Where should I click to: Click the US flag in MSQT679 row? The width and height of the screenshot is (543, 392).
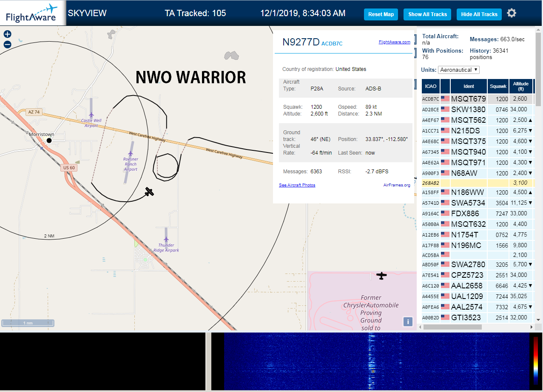(445, 99)
